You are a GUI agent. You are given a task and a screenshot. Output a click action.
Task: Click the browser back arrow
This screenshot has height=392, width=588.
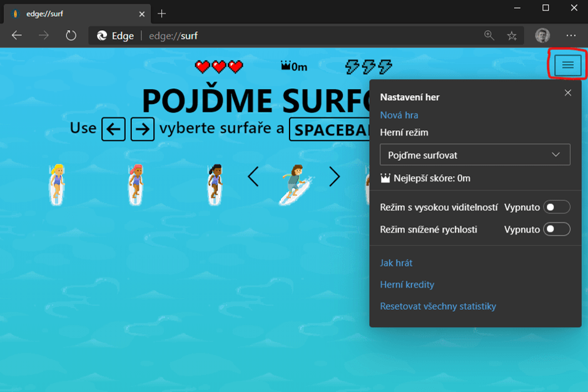click(x=17, y=36)
